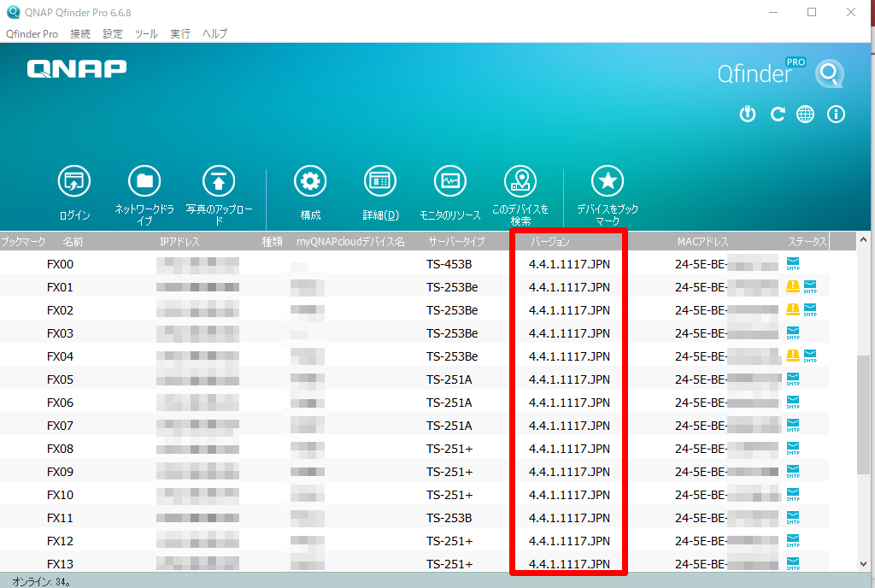Viewport: 875px width, 588px height.
Task: Click the scrollbar down arrow of device list
Action: coord(863,564)
